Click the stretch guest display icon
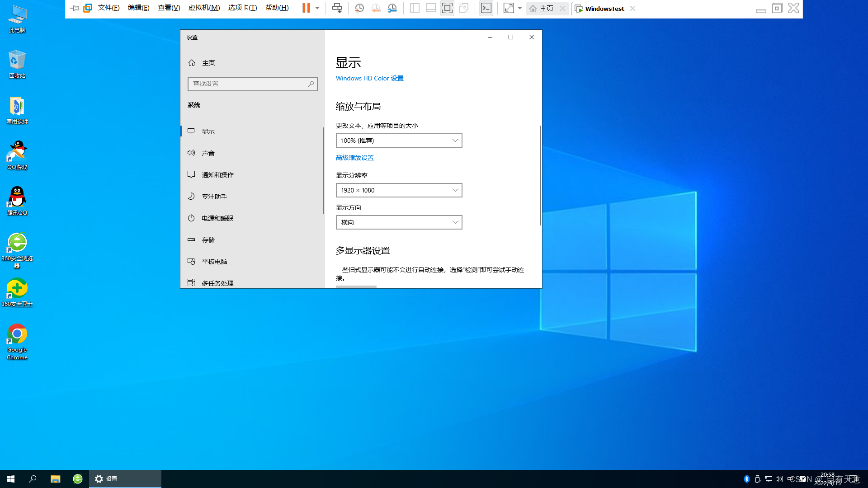 pos(509,8)
